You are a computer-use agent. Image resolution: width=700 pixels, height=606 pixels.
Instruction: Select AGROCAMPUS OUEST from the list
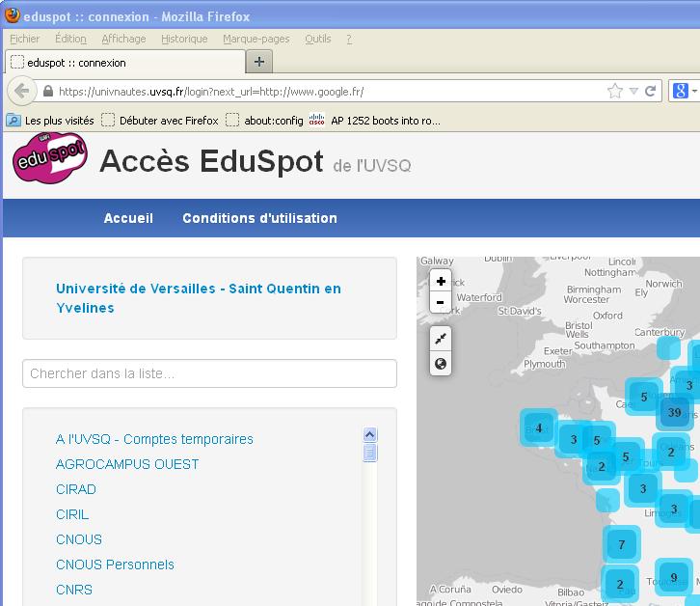[127, 464]
